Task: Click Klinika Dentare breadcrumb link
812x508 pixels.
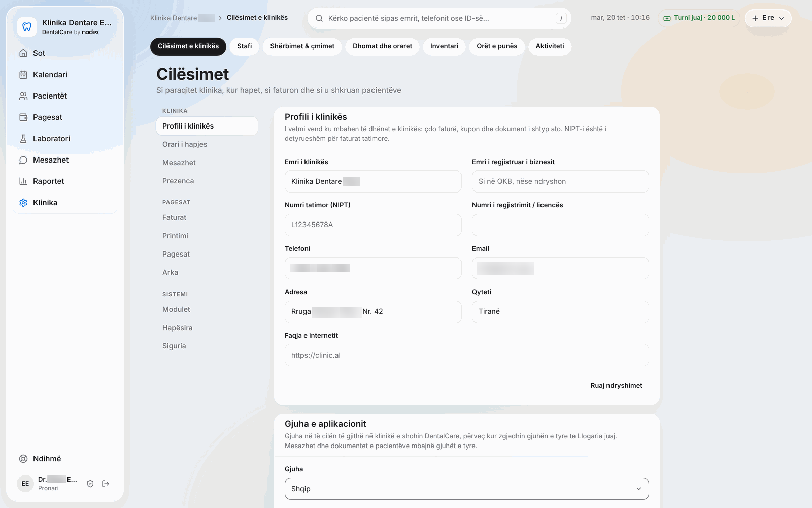Action: (x=182, y=18)
